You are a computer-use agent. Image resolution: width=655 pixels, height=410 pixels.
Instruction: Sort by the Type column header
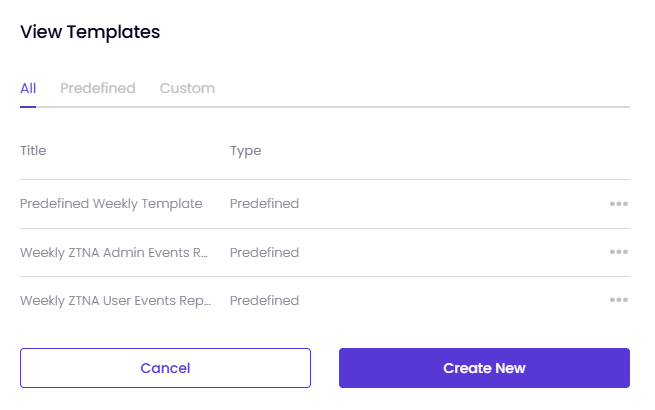pyautogui.click(x=246, y=150)
